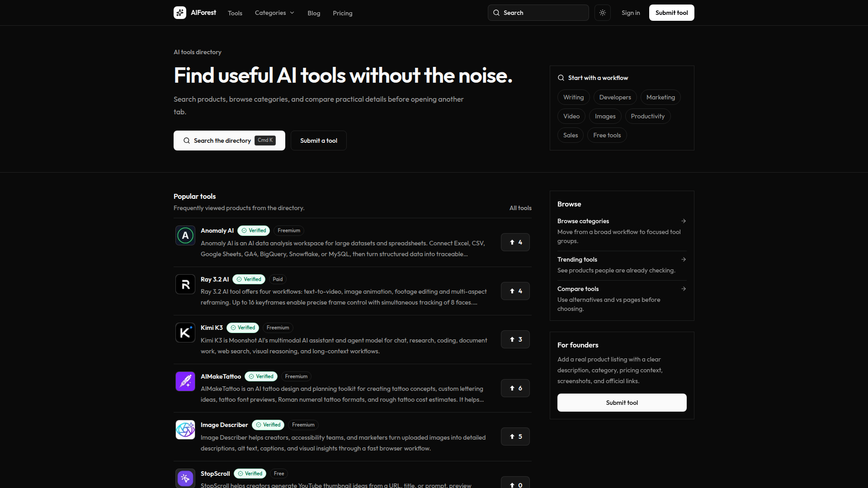Open AIMakeTattoo tool title
This screenshot has height=488, width=868.
pyautogui.click(x=221, y=376)
